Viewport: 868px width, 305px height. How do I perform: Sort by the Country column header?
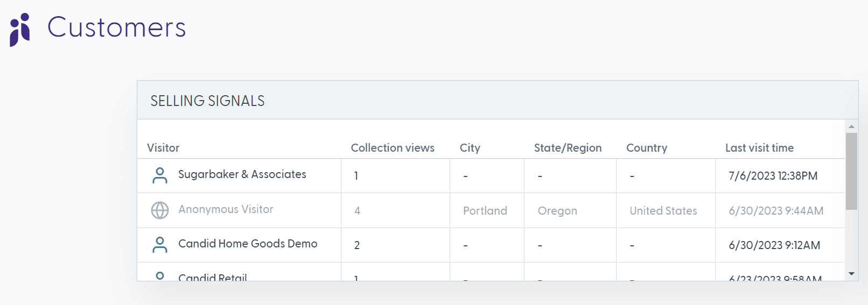pyautogui.click(x=646, y=148)
